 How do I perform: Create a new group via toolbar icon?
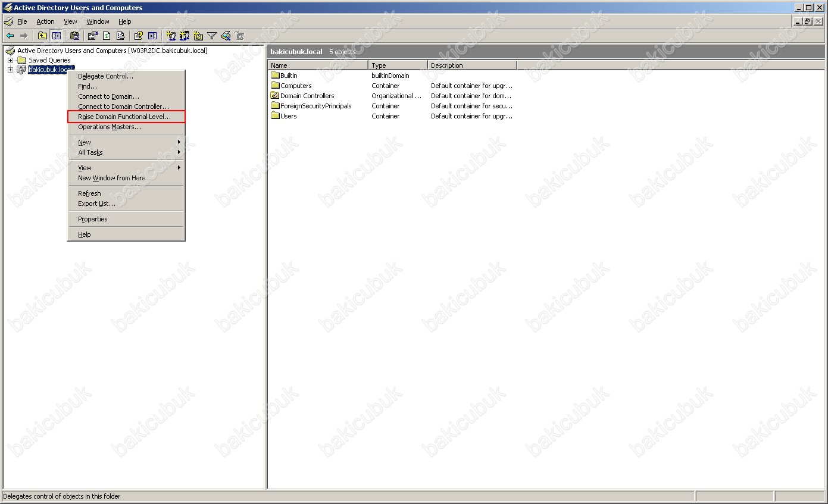tap(185, 36)
